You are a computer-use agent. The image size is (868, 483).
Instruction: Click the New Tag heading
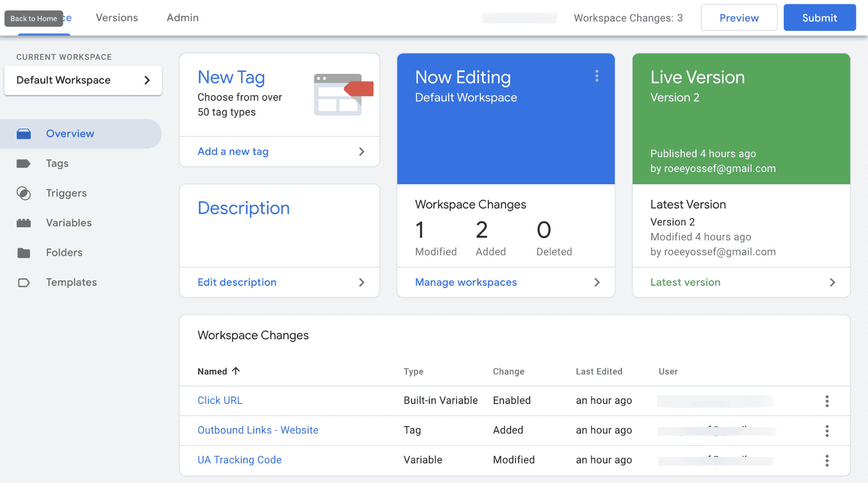231,77
